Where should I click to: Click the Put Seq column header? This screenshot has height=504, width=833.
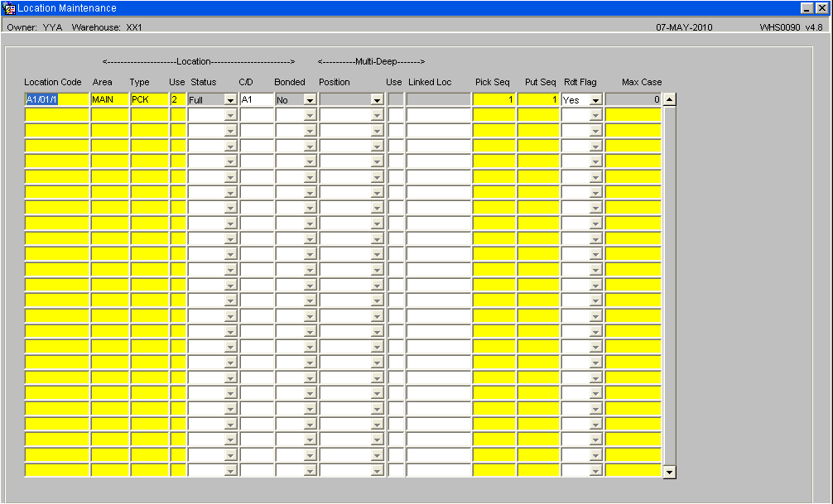coord(540,82)
